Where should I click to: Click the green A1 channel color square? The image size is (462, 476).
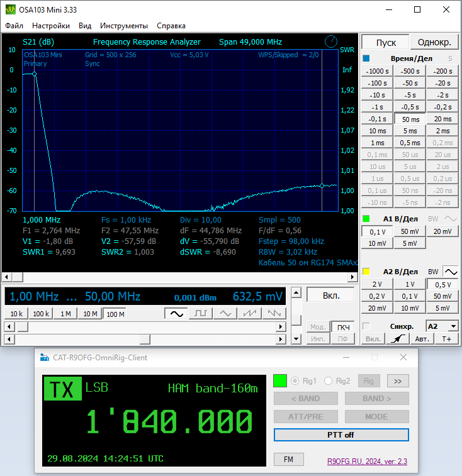pos(366,219)
